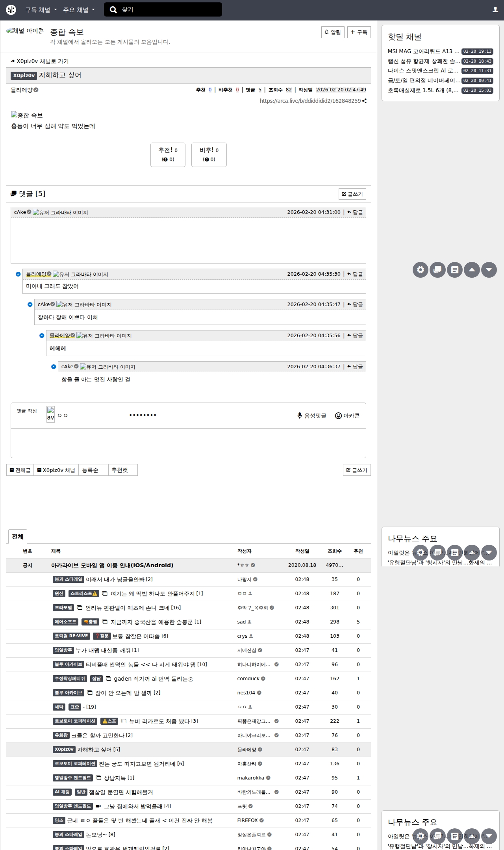Open author profile 물라에양 under post title
The width and height of the screenshot is (504, 850).
pos(22,90)
